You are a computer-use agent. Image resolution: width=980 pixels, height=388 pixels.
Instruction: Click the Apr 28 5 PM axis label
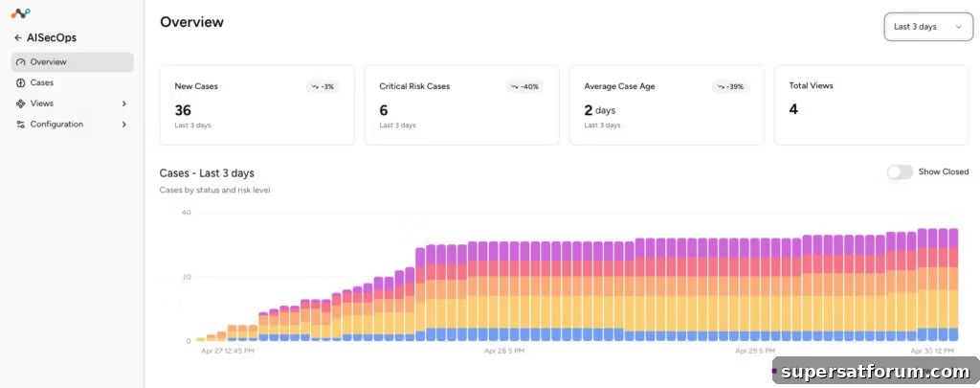click(x=503, y=351)
